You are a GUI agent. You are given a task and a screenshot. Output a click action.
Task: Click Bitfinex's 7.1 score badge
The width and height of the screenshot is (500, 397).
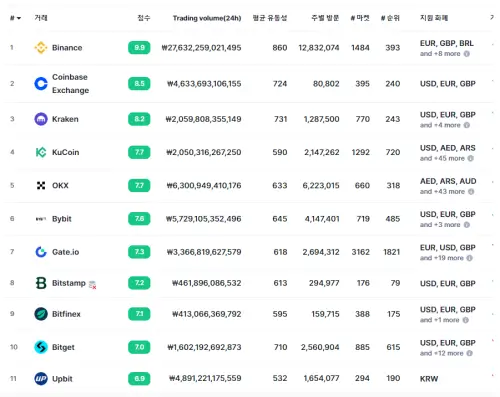[x=139, y=314]
